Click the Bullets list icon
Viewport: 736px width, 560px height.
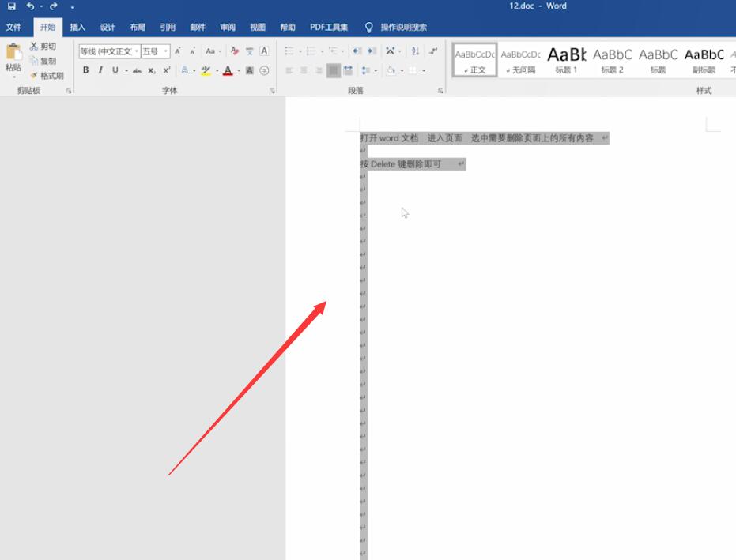point(289,51)
